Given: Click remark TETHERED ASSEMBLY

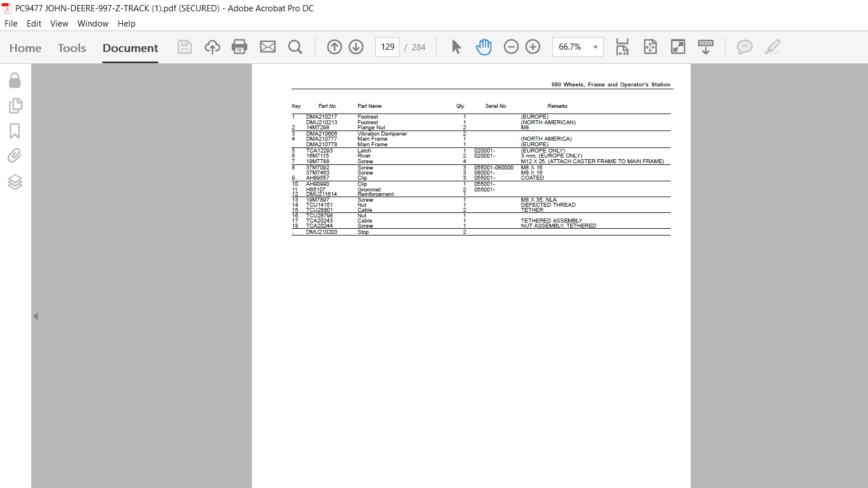Looking at the screenshot, I should point(552,221).
